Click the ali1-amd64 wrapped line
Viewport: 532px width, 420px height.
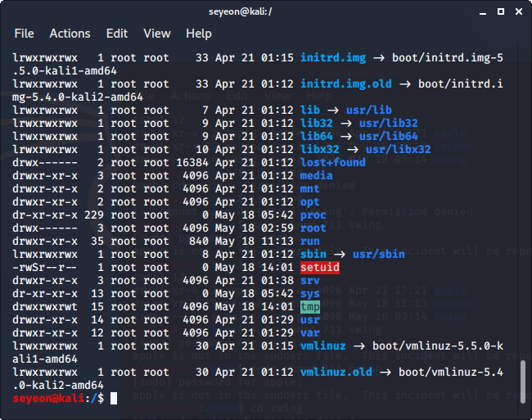[45, 359]
